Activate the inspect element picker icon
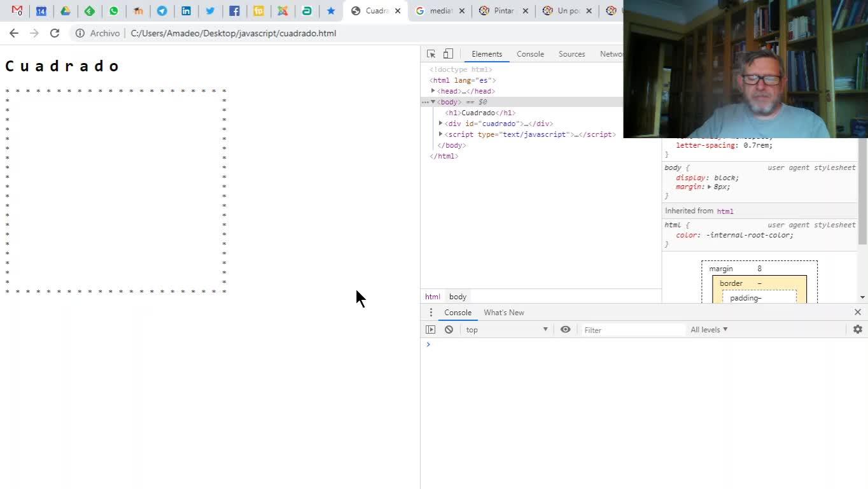Image resolution: width=868 pixels, height=489 pixels. (431, 54)
